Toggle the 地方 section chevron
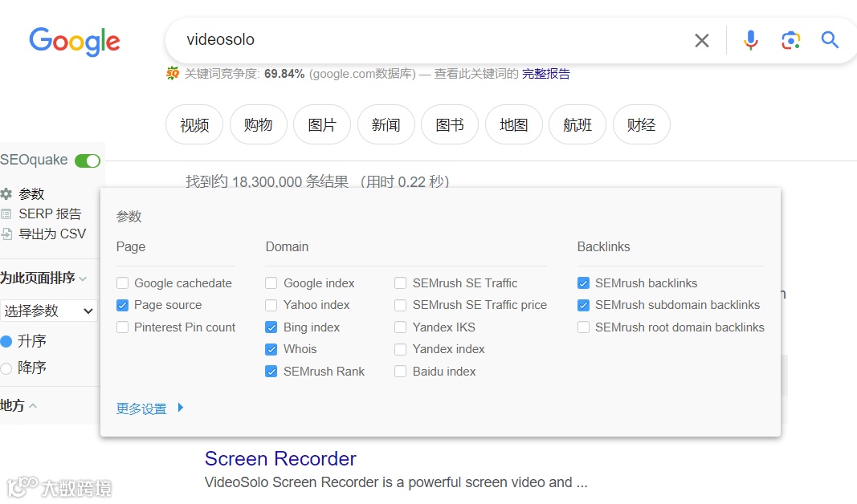Screen dimensions: 857x504 pyautogui.click(x=33, y=406)
